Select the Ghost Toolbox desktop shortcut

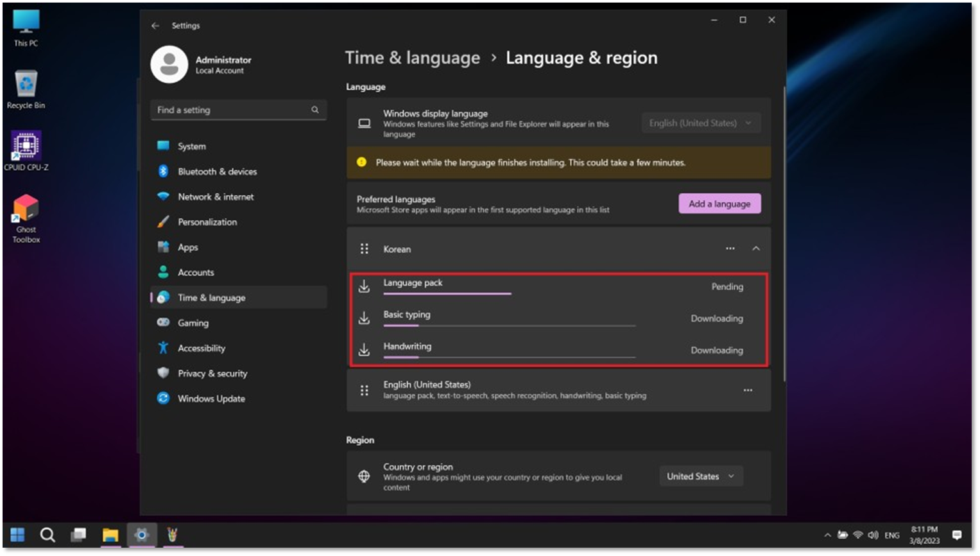point(26,219)
